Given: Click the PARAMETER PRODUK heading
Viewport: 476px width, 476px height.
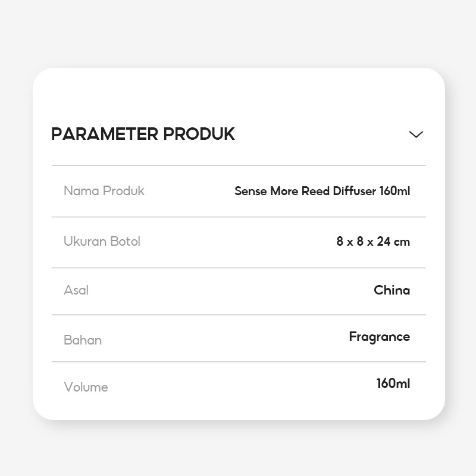Looking at the screenshot, I should pos(143,134).
